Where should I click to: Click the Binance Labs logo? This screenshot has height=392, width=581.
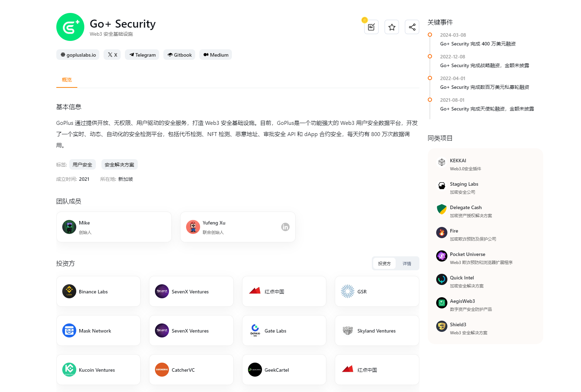pyautogui.click(x=69, y=291)
